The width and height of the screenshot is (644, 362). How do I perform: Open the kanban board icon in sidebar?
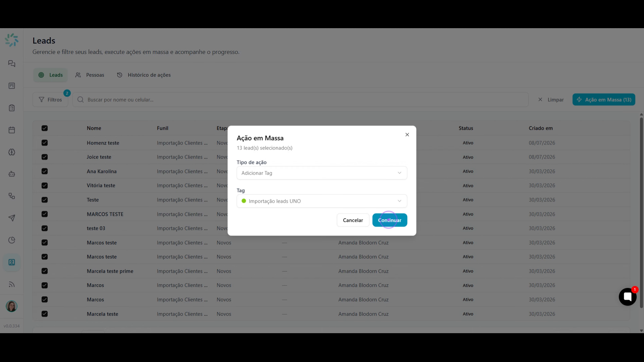click(x=12, y=86)
